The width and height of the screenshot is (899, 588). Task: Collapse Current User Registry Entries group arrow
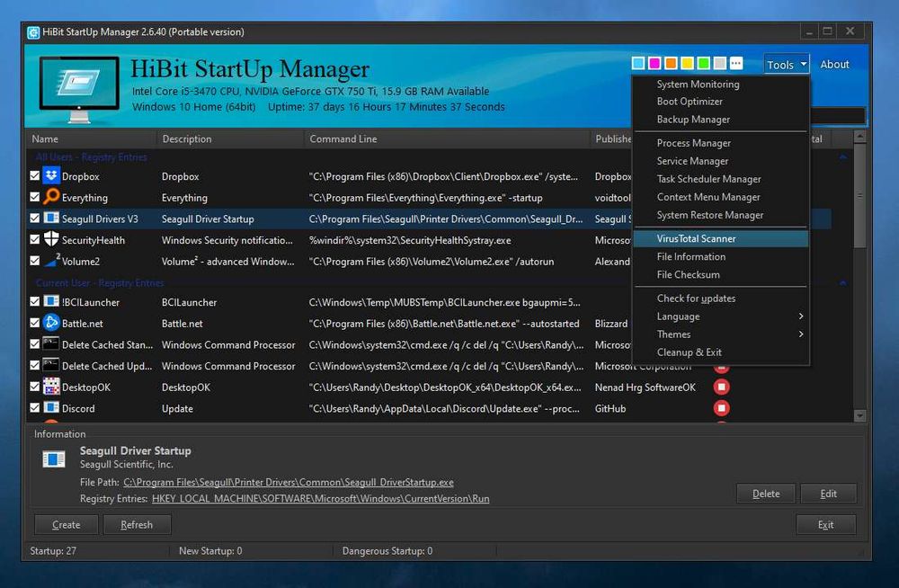[843, 283]
